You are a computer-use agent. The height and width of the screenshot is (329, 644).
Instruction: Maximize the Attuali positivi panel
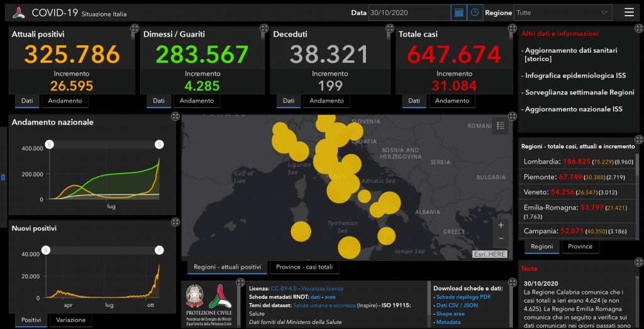(135, 28)
